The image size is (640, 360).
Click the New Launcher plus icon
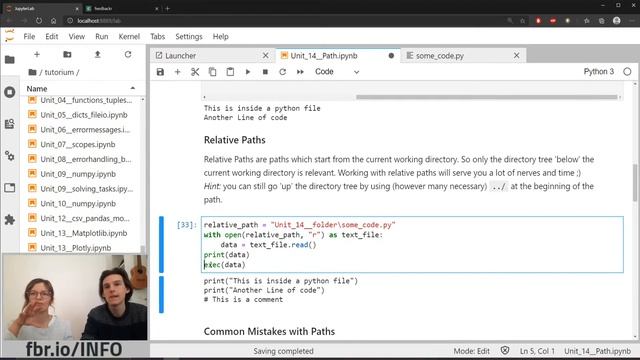(37, 54)
